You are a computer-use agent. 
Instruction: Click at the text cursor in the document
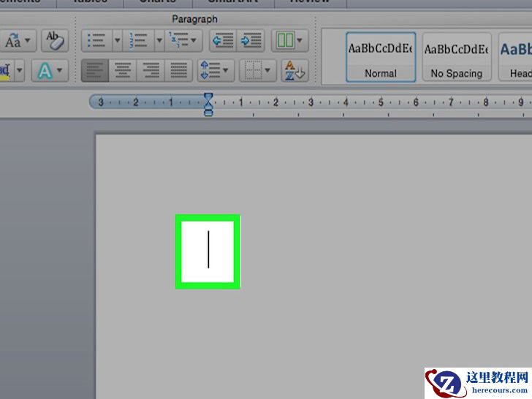pos(208,250)
